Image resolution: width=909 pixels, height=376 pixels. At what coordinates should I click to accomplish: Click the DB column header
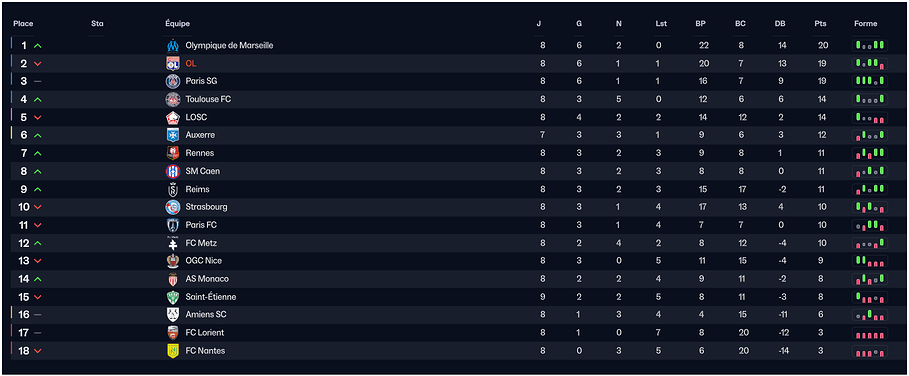780,24
